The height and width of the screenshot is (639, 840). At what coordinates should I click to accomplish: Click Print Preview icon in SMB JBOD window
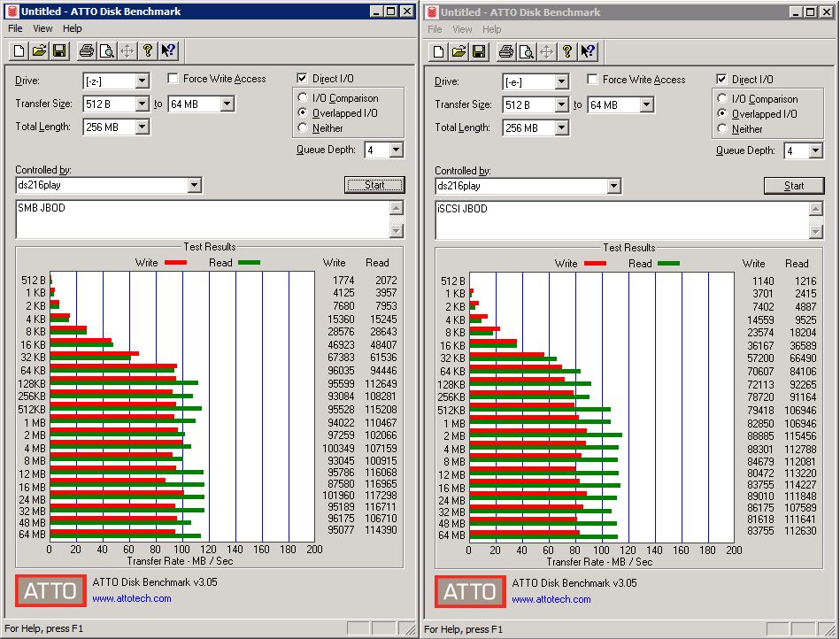pyautogui.click(x=106, y=50)
